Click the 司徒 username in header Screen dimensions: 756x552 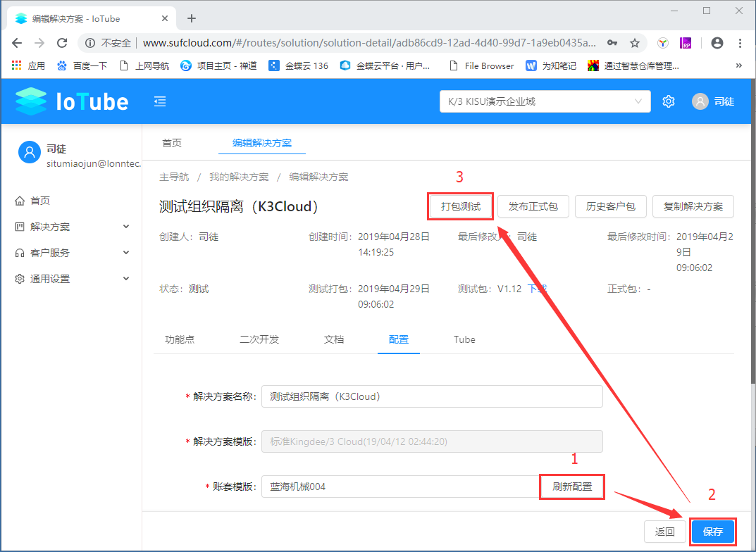pos(724,101)
